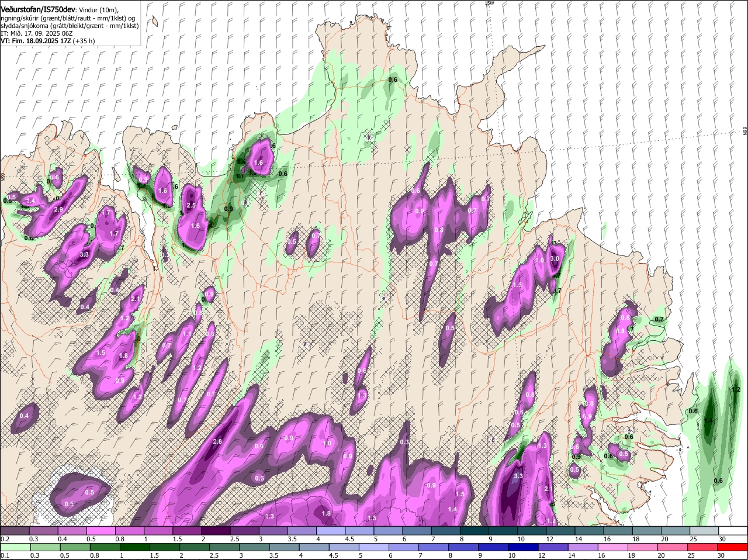Click the rigning/skúrir legend description line
The width and height of the screenshot is (748, 560).
(68, 18)
